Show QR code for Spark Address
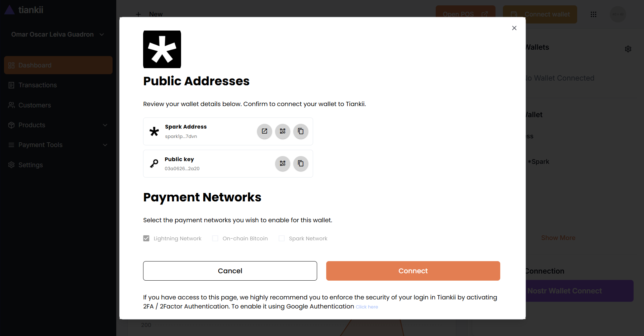Image resolution: width=644 pixels, height=336 pixels. [x=283, y=131]
